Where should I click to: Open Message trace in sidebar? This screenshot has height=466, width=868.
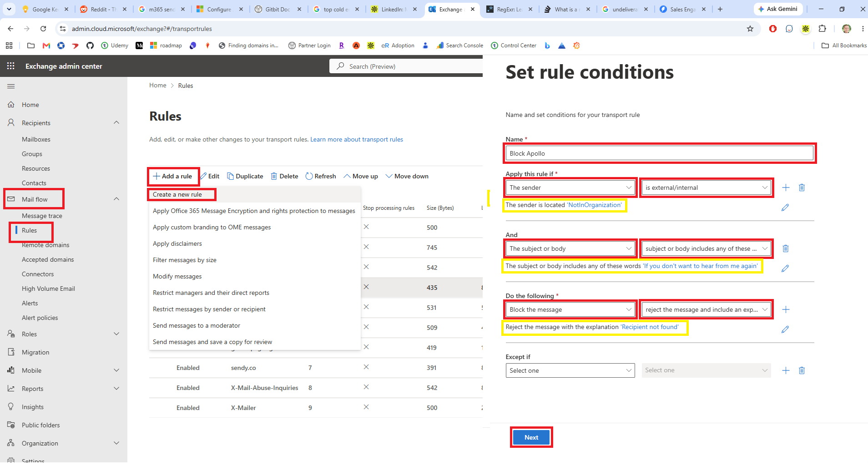42,216
